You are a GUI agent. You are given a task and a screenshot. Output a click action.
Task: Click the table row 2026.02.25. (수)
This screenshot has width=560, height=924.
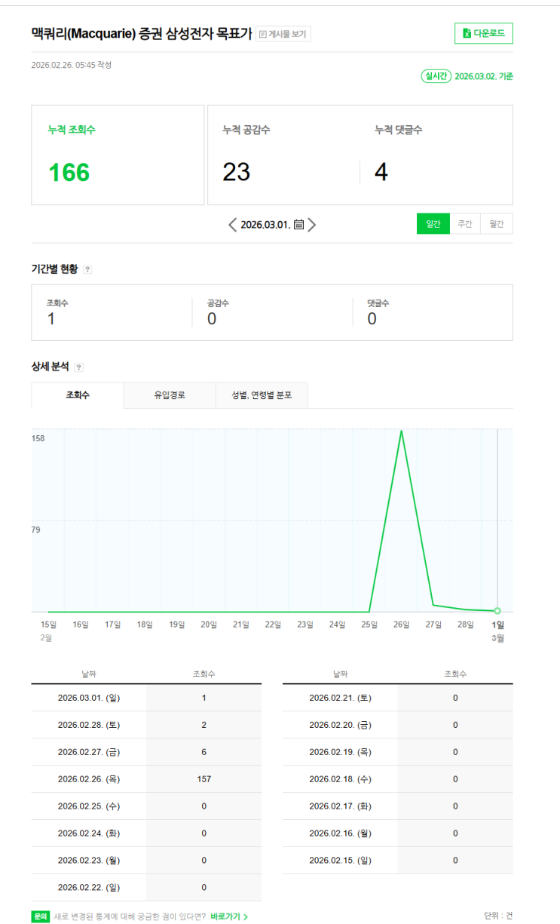click(x=146, y=806)
